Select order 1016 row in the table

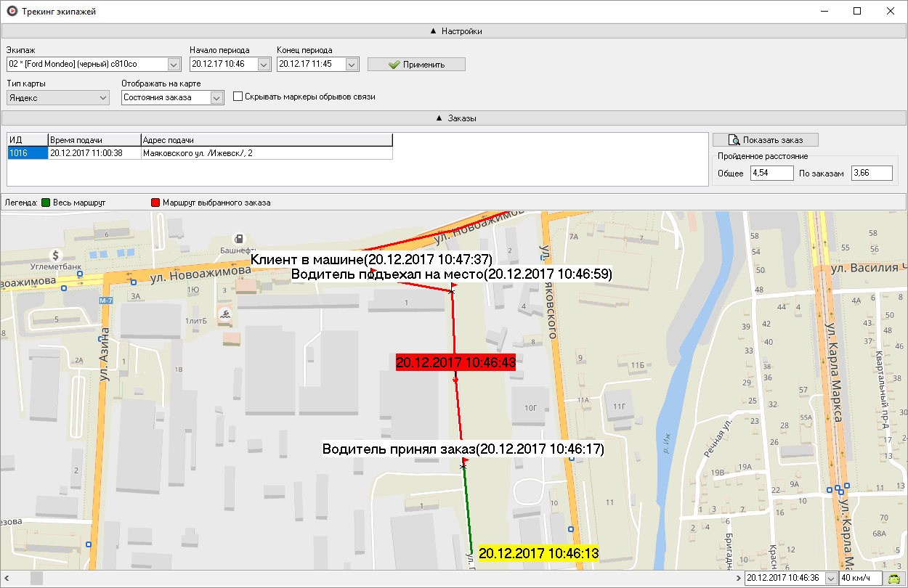tap(200, 153)
